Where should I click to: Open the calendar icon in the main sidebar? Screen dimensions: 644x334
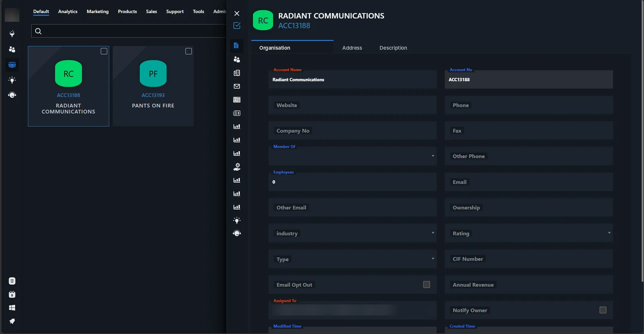pos(12,294)
